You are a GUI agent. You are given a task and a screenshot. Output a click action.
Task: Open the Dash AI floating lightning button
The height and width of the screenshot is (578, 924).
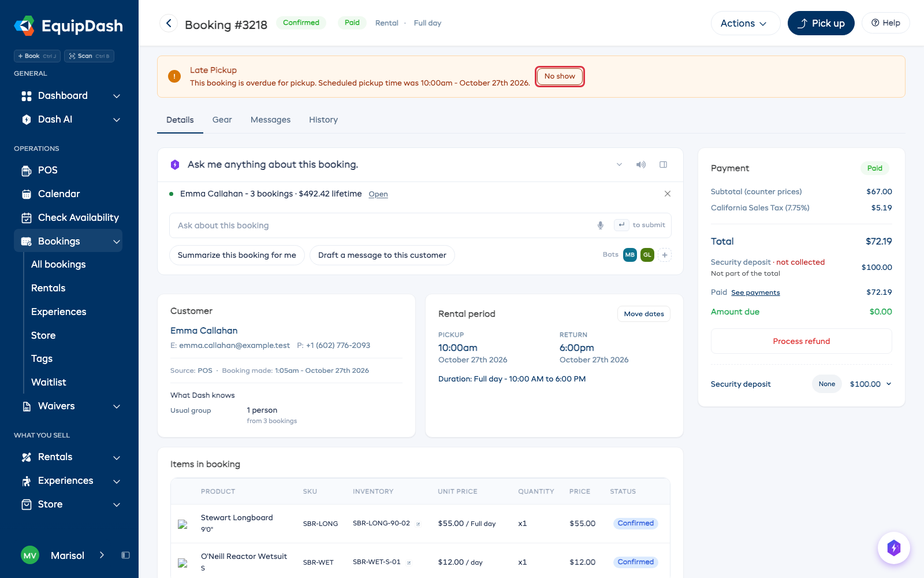point(893,547)
